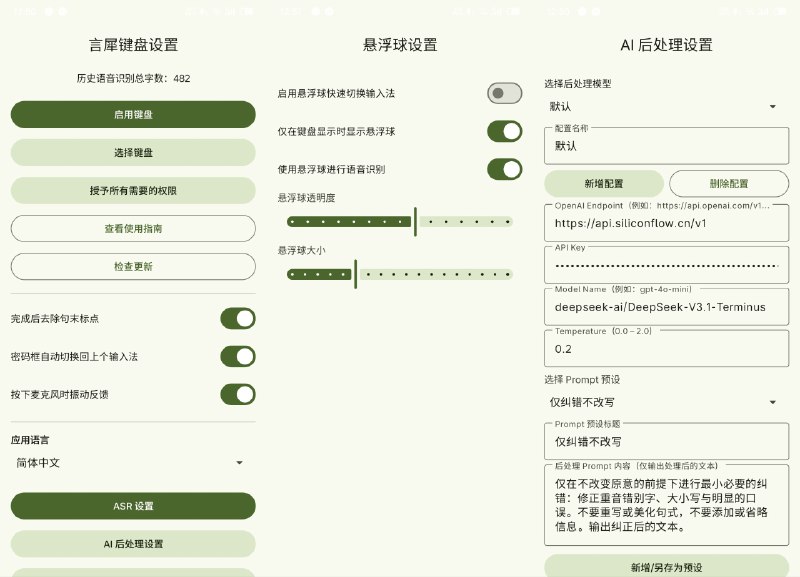Viewport: 800px width, 577px height.
Task: Enable floating ball quick input switching
Action: (504, 91)
